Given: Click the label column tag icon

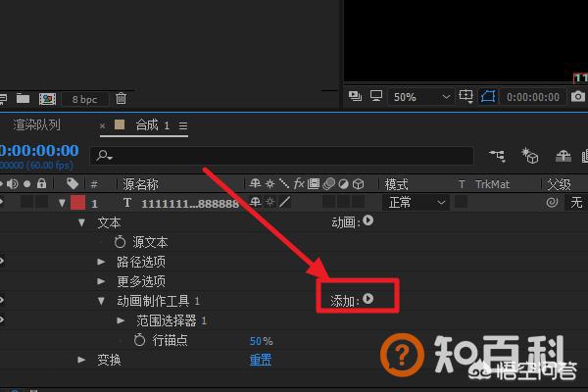Looking at the screenshot, I should [x=73, y=183].
